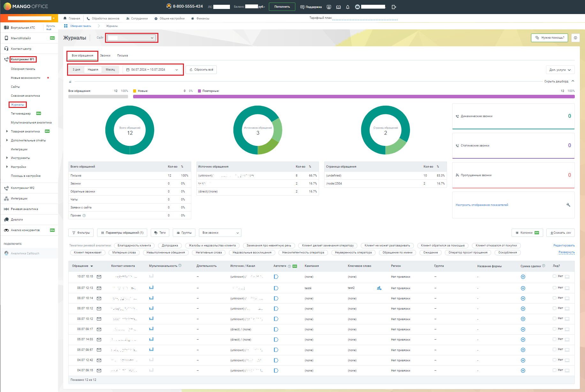
Task: Expand Дополнительные отчёты sidebar section
Action: tap(7, 140)
